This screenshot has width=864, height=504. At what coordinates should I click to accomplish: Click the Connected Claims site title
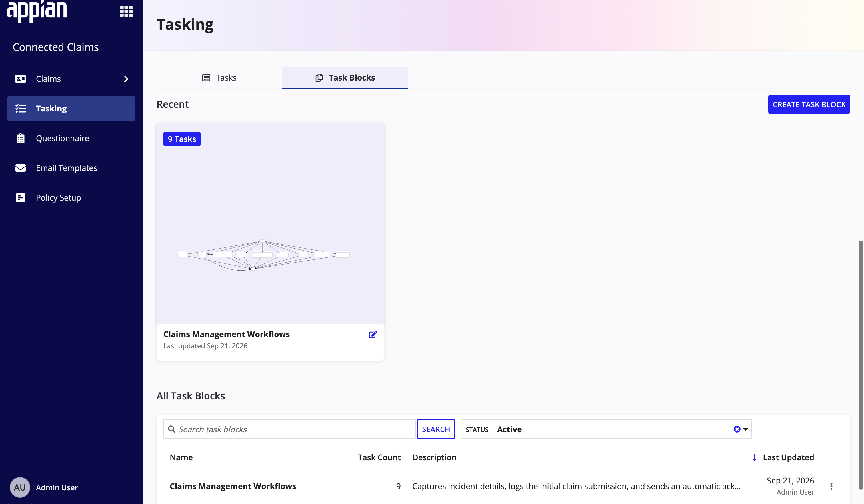[55, 47]
